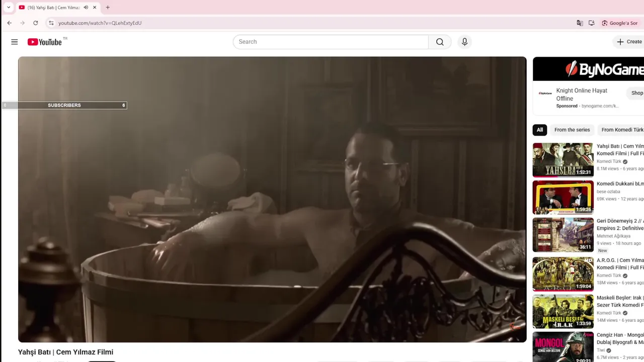Click the address bar URL

pyautogui.click(x=100, y=23)
